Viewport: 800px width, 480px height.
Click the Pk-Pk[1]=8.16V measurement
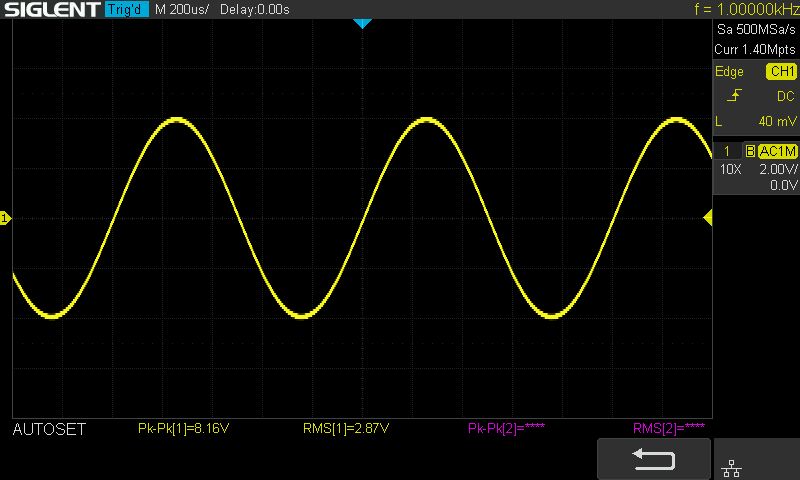tap(184, 428)
